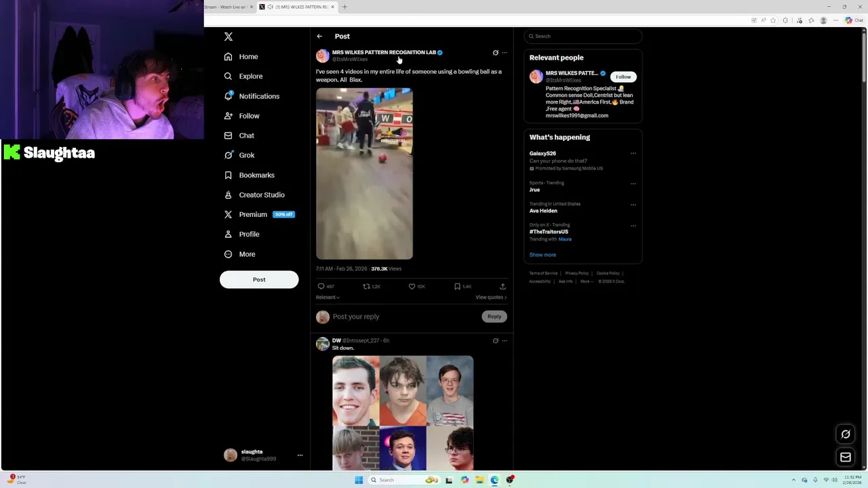The image size is (868, 488).
Task: Open options for #TheTraitorsUS trend
Action: tap(633, 226)
